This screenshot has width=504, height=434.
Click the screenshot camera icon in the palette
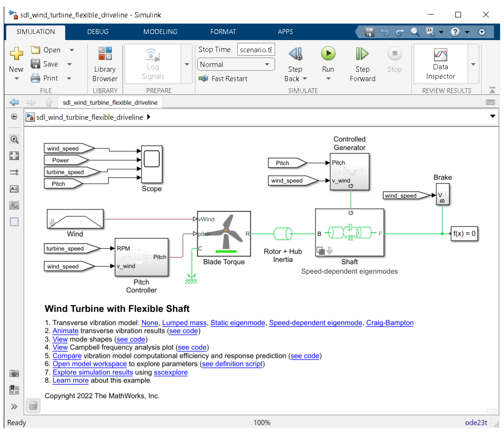(x=14, y=373)
